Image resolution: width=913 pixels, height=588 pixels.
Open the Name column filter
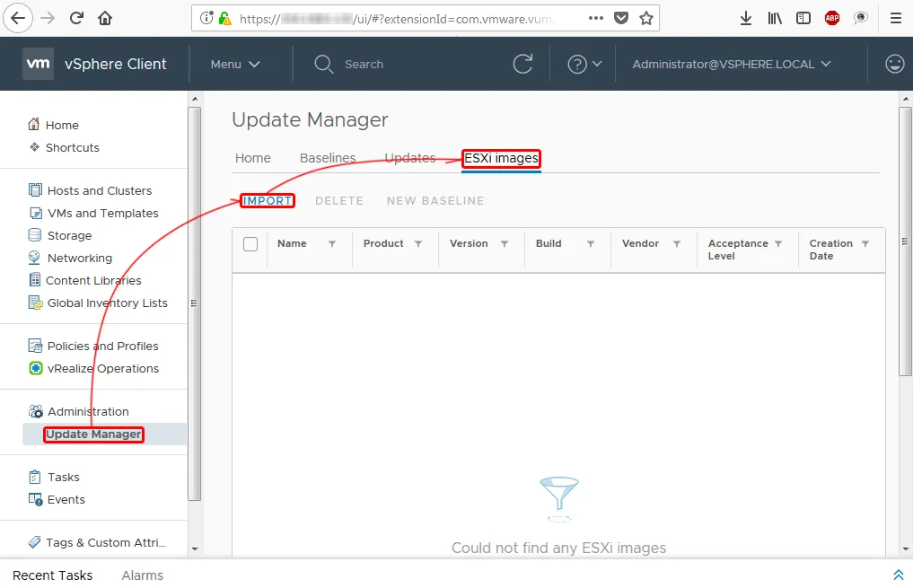(x=332, y=244)
